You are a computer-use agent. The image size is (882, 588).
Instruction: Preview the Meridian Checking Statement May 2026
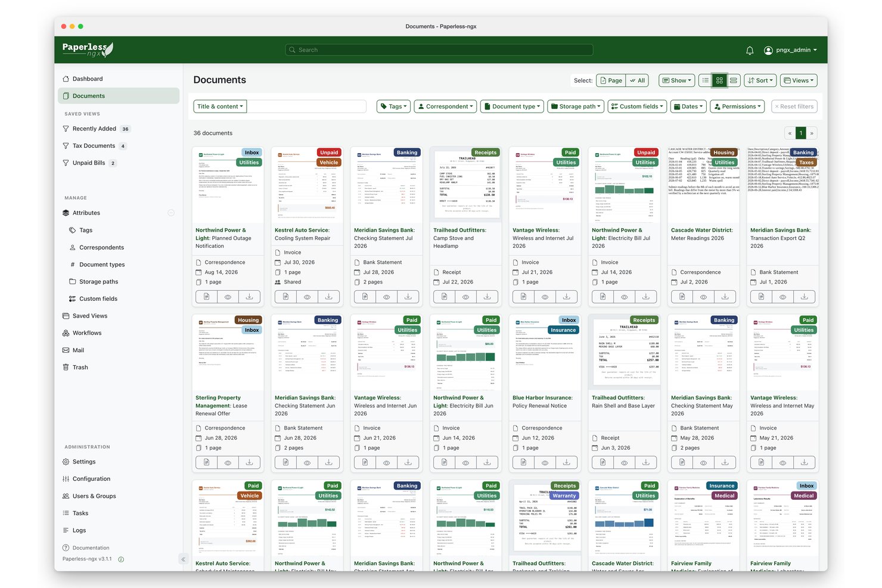703,462
